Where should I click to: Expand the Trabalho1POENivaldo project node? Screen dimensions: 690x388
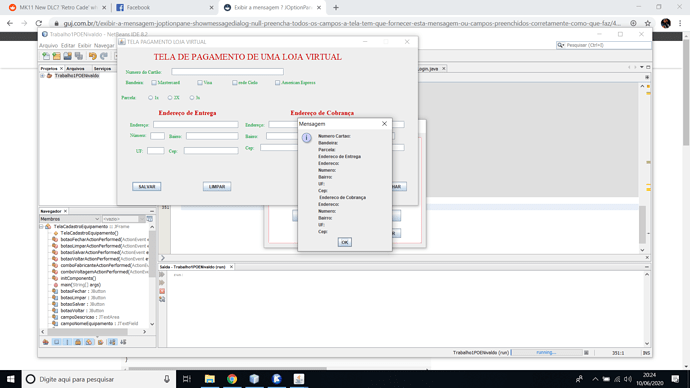[x=42, y=76]
